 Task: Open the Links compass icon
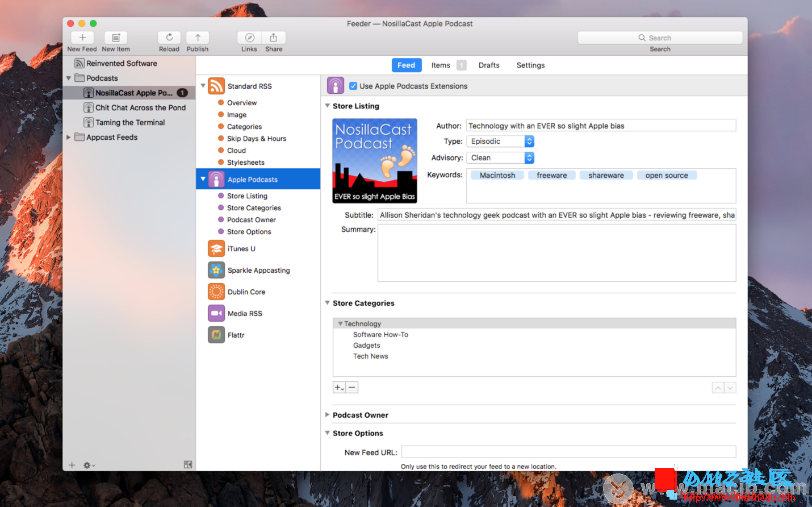click(249, 38)
